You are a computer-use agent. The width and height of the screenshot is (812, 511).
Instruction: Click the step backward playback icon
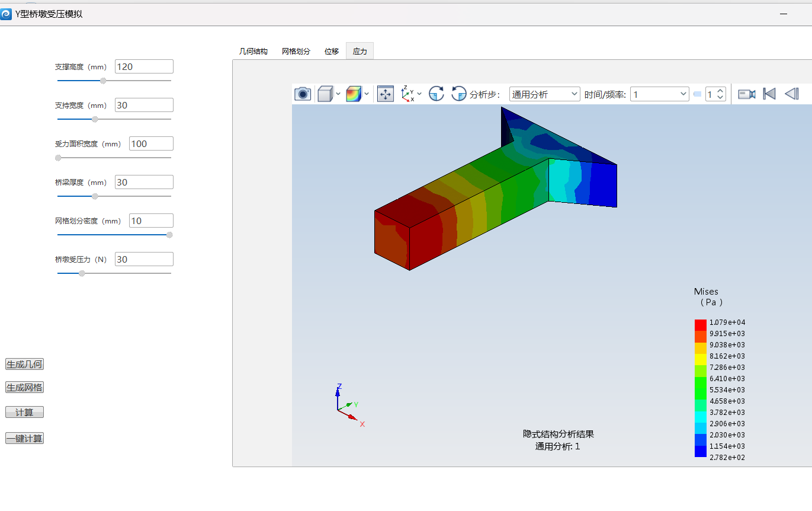click(x=792, y=94)
